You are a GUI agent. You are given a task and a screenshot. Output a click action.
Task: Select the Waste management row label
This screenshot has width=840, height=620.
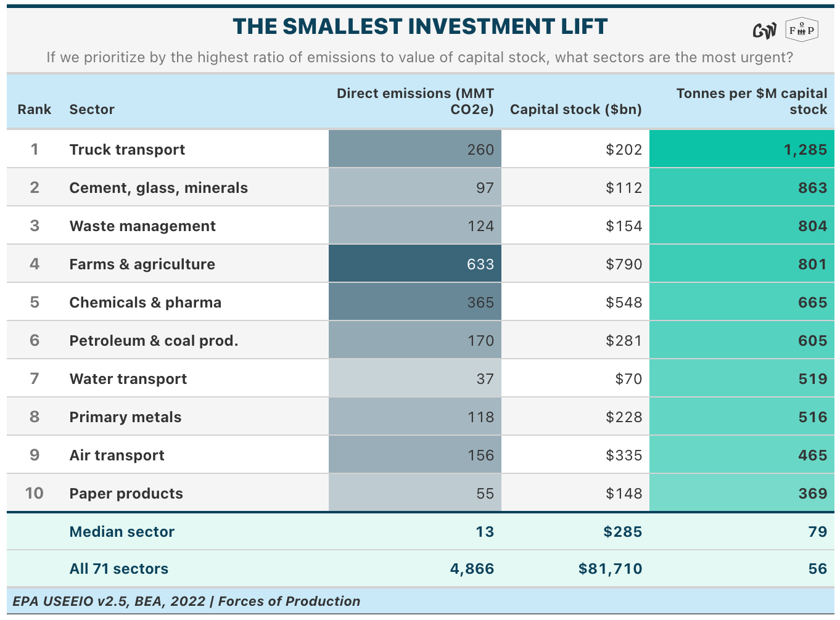pyautogui.click(x=142, y=226)
